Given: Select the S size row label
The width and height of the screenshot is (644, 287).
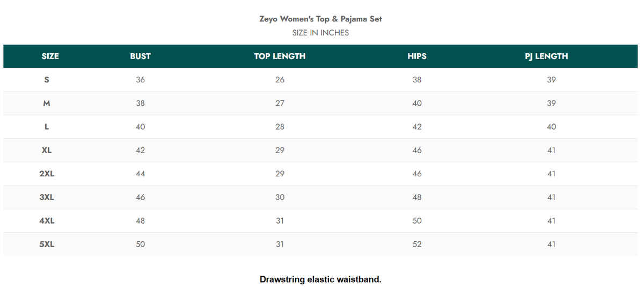Looking at the screenshot, I should (47, 80).
